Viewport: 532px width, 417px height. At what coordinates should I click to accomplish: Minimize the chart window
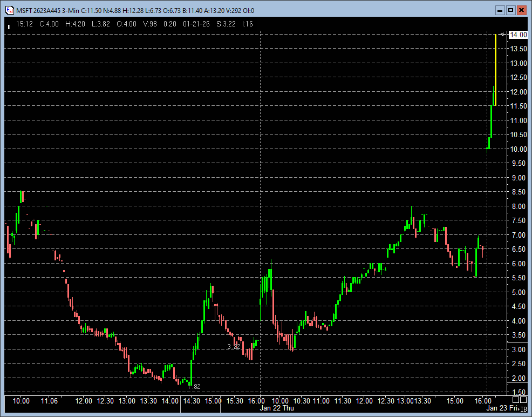click(500, 10)
